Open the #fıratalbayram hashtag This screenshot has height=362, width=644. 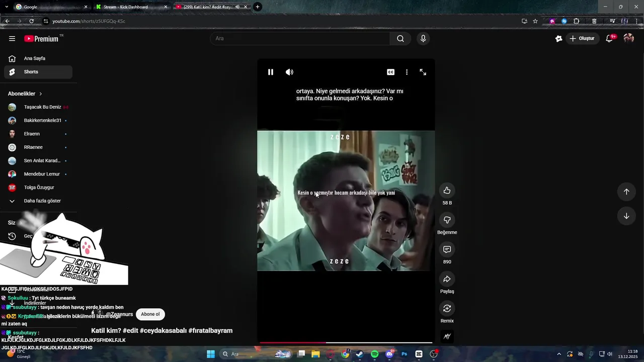click(x=210, y=331)
